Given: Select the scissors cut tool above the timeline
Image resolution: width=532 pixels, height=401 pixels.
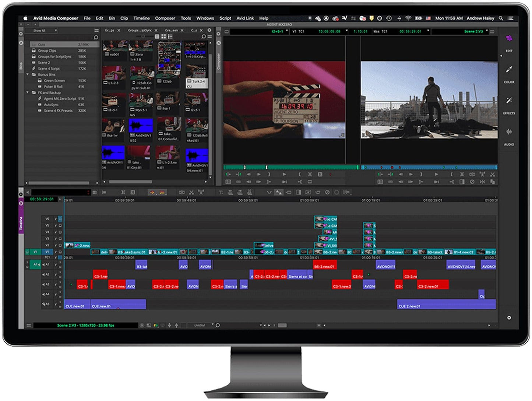Looking at the screenshot, I should click(x=192, y=192).
